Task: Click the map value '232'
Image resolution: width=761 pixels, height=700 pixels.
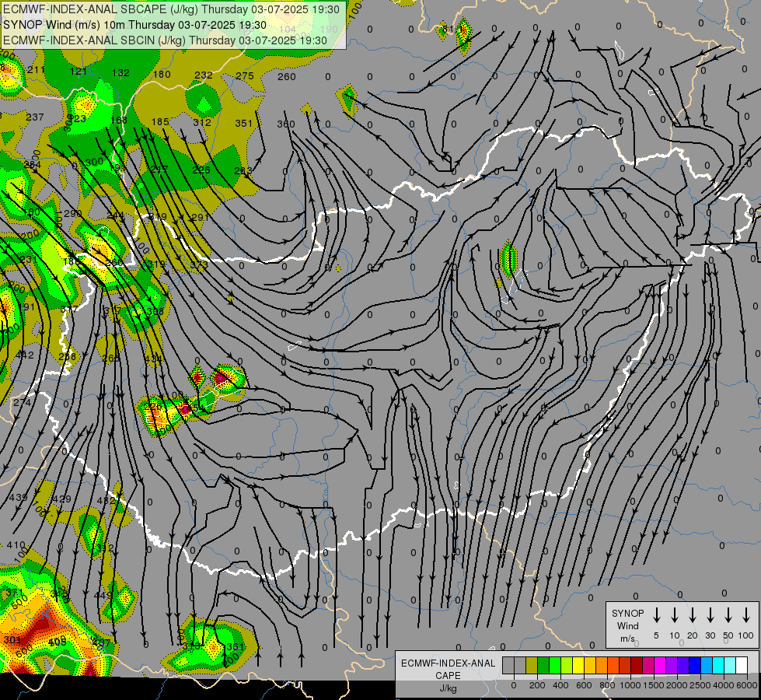Action: [x=204, y=75]
